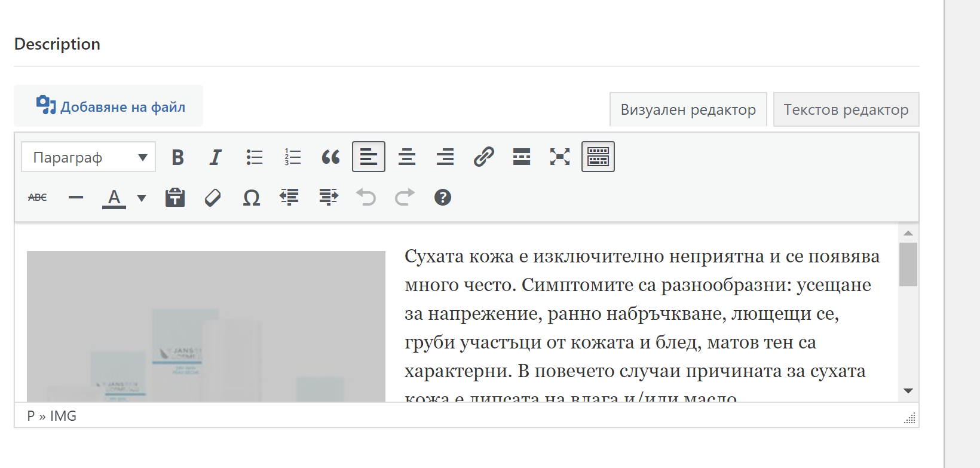Insert a bulleted list

[x=254, y=157]
